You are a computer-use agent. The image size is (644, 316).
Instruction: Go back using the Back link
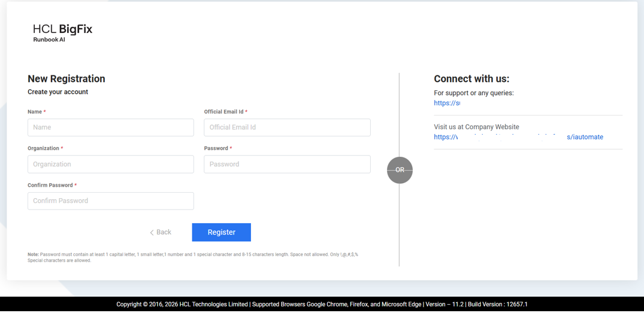click(x=161, y=232)
